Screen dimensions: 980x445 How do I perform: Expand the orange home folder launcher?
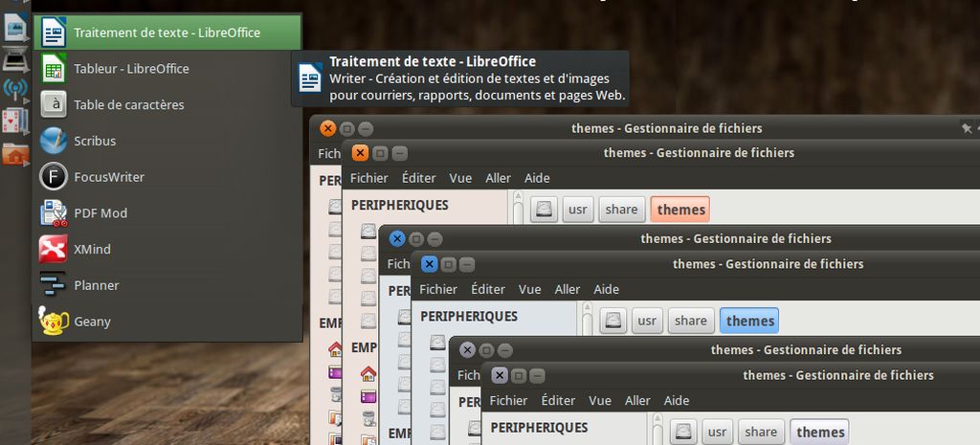pyautogui.click(x=15, y=154)
